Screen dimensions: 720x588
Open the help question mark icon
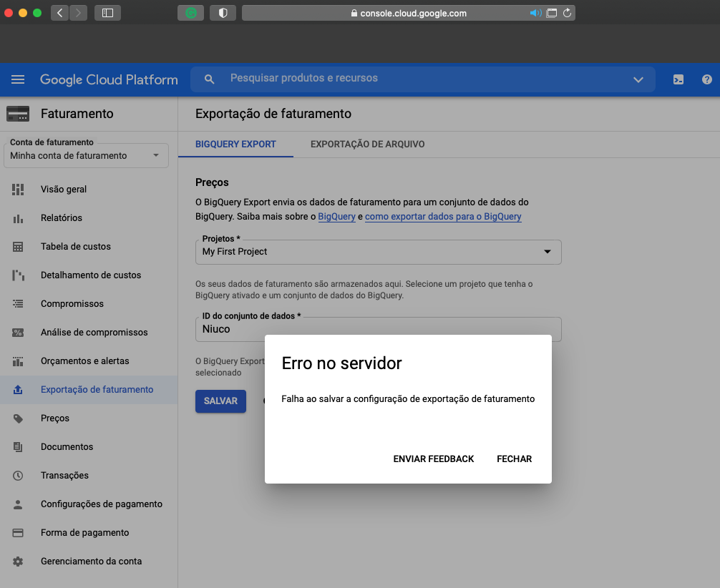[x=706, y=79]
